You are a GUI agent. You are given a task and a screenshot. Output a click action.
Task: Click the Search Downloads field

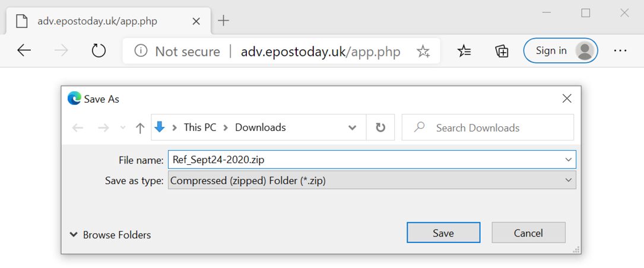(x=487, y=127)
